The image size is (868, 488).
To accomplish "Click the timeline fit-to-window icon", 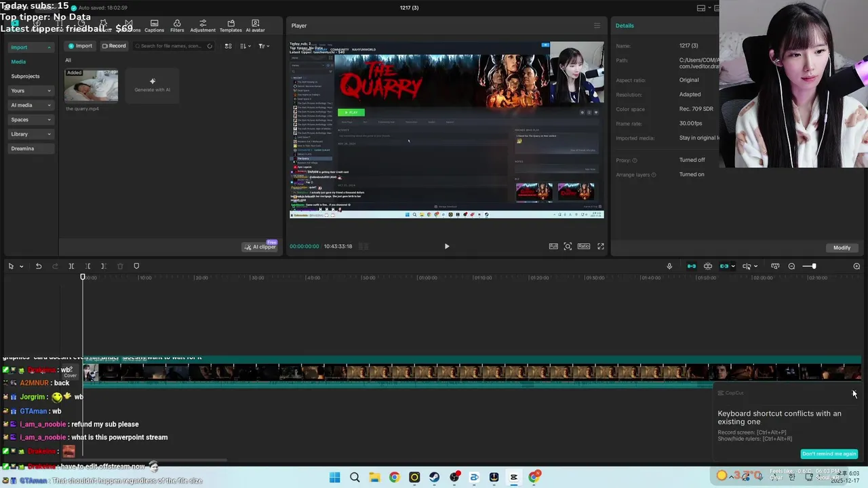I will (x=775, y=266).
